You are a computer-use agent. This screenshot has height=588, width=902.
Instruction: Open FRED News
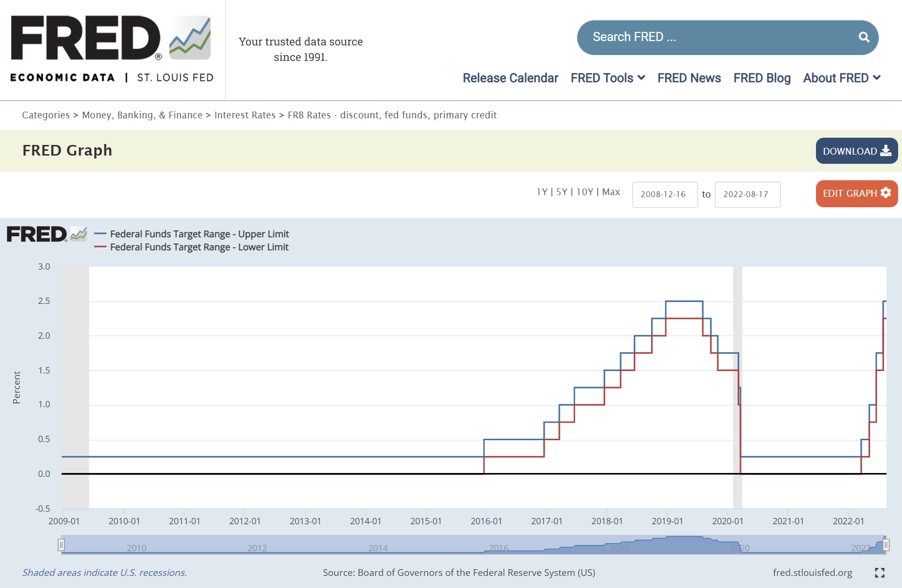(689, 78)
